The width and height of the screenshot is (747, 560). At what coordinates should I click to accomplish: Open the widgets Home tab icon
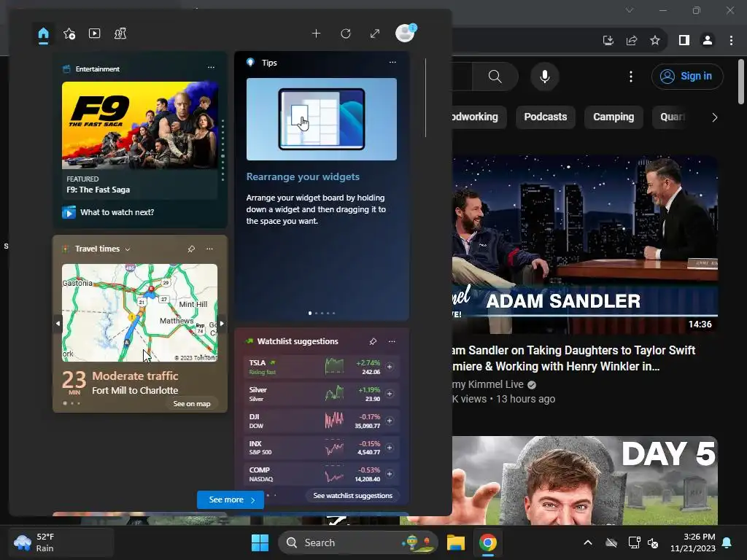43,34
